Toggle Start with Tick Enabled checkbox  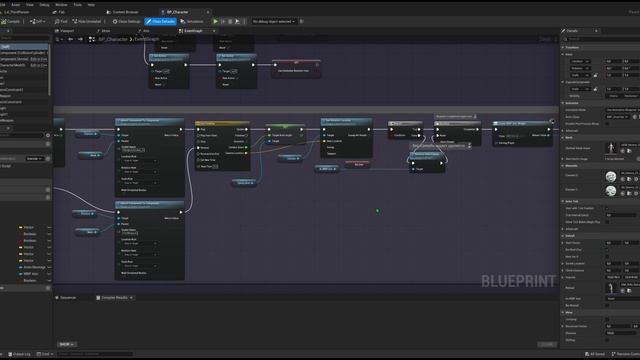click(x=607, y=208)
